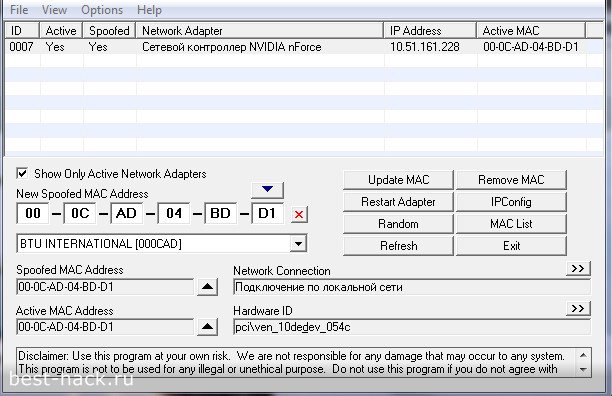Open the BTU INTERNATIONAL vendor dropdown
The height and width of the screenshot is (396, 612).
tap(299, 244)
